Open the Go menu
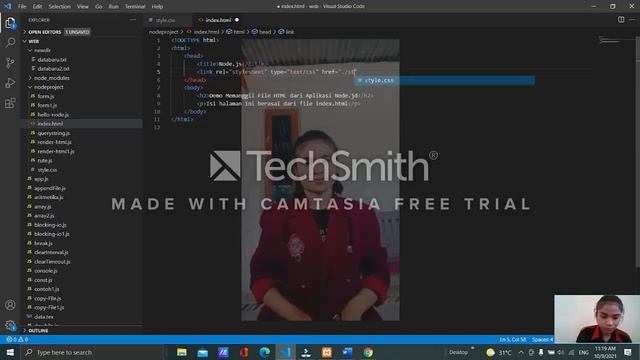The width and height of the screenshot is (640, 360). (98, 7)
